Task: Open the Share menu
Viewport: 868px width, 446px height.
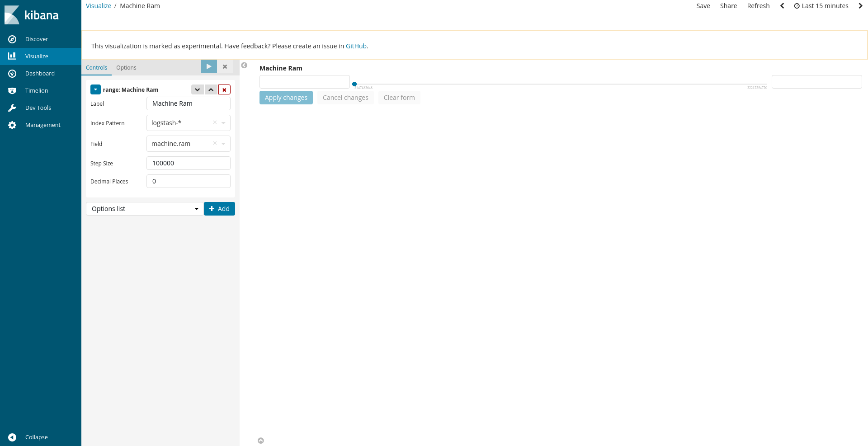Action: coord(728,6)
